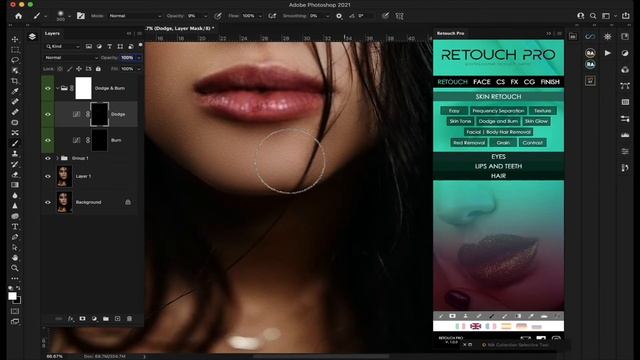This screenshot has height=360, width=640.
Task: Open the Flow dropdown arrow
Action: (260, 16)
